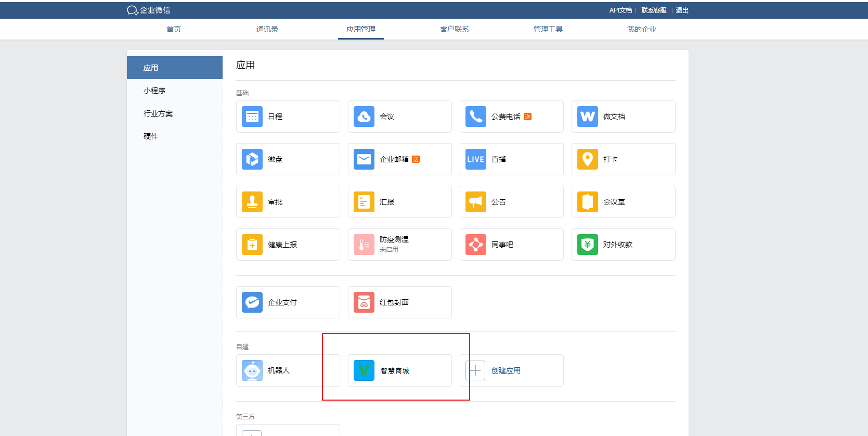Click the 同事吧 red icon
The image size is (868, 436).
click(476, 245)
